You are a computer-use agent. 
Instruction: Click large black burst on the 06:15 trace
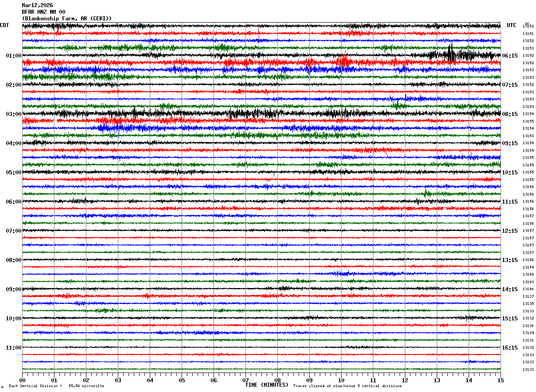click(452, 55)
